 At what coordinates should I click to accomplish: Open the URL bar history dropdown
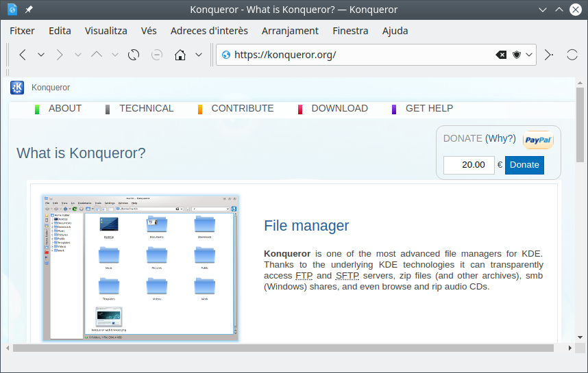(530, 55)
